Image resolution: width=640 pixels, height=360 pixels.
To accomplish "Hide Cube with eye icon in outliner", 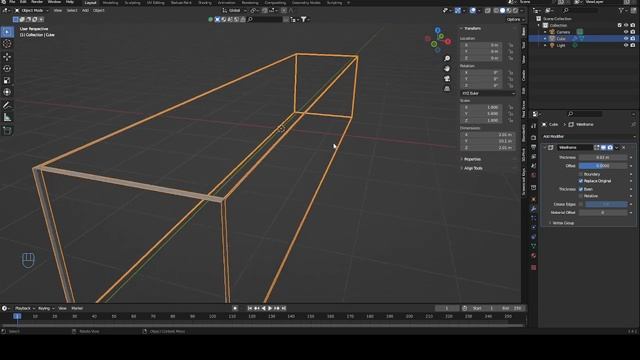I will pos(626,38).
